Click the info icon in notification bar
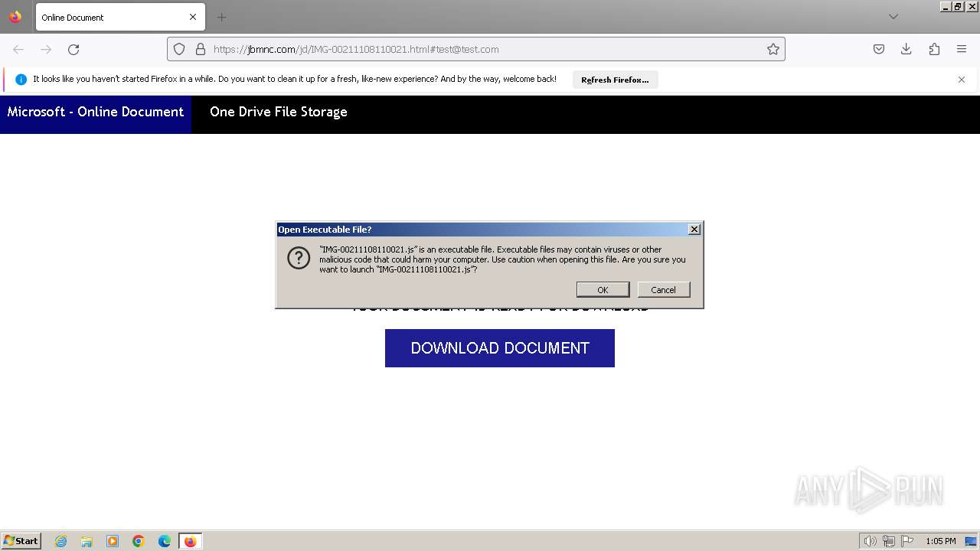The width and height of the screenshot is (980, 551). point(21,80)
